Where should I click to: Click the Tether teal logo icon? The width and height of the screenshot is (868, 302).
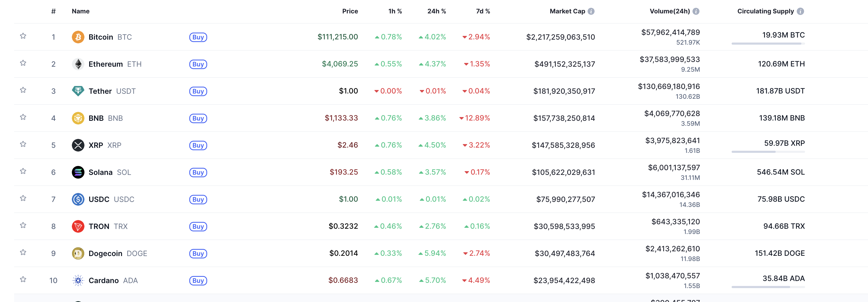pyautogui.click(x=78, y=91)
